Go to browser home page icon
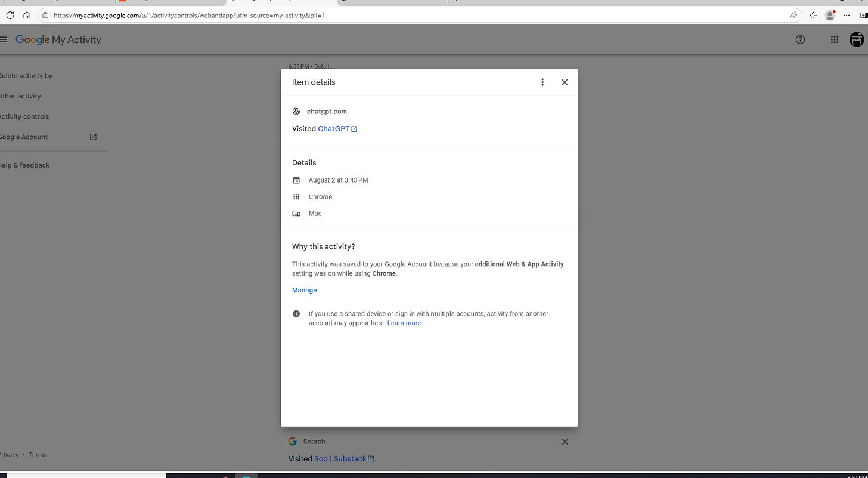The width and height of the screenshot is (868, 478). pos(27,15)
